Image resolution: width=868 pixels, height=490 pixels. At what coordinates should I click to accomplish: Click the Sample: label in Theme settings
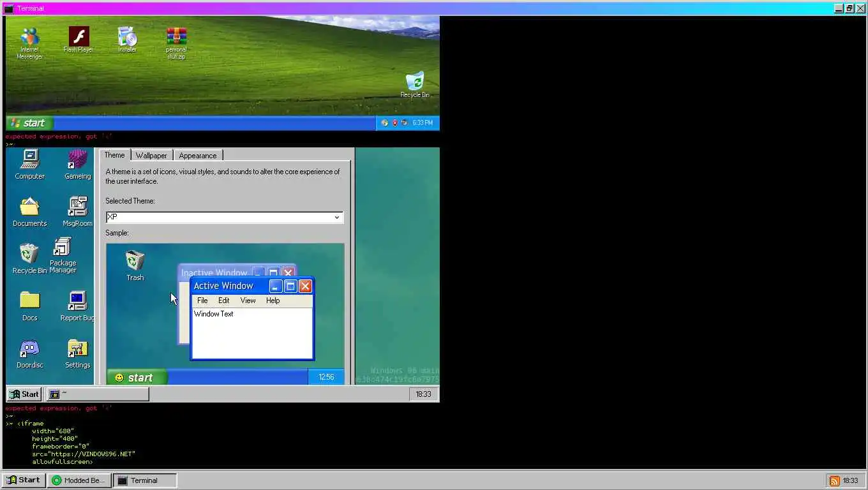(117, 233)
